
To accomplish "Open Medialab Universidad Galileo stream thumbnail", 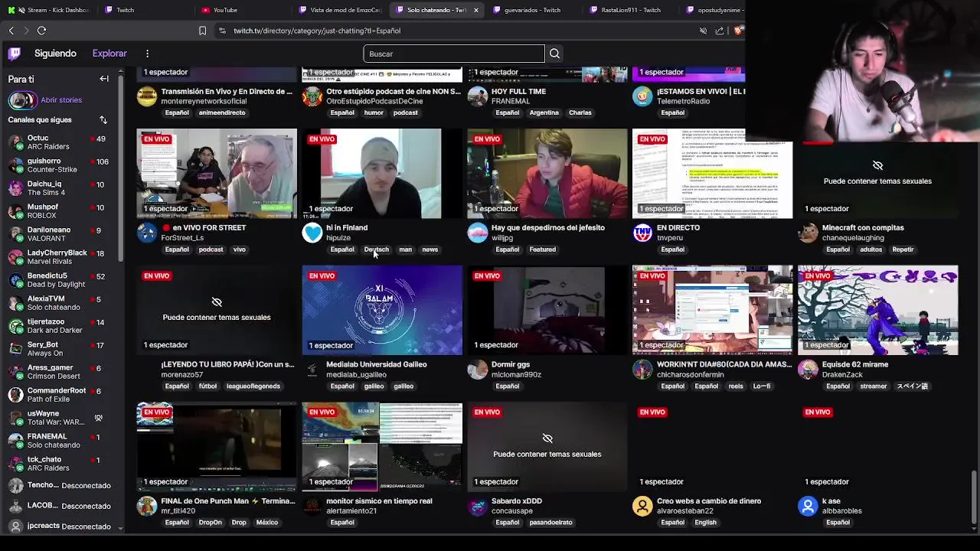I will click(382, 310).
